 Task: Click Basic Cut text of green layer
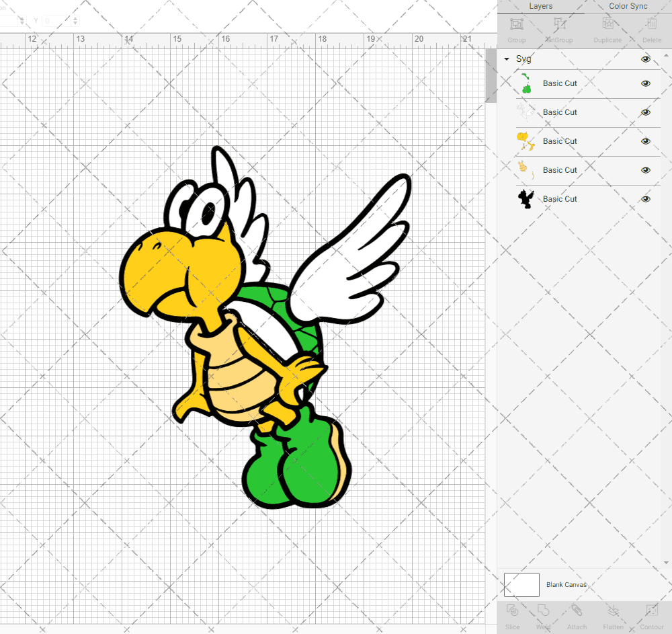(x=560, y=83)
